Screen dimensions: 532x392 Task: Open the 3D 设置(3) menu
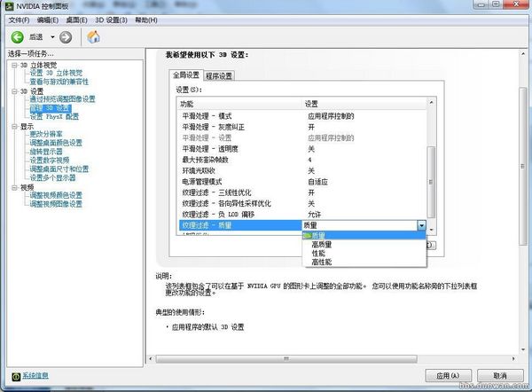pyautogui.click(x=111, y=20)
